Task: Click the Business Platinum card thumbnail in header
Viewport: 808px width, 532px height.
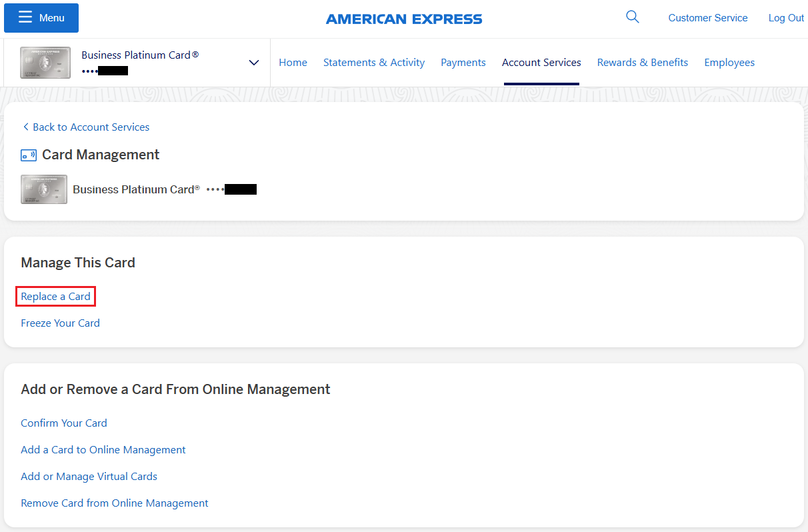Action: tap(45, 63)
